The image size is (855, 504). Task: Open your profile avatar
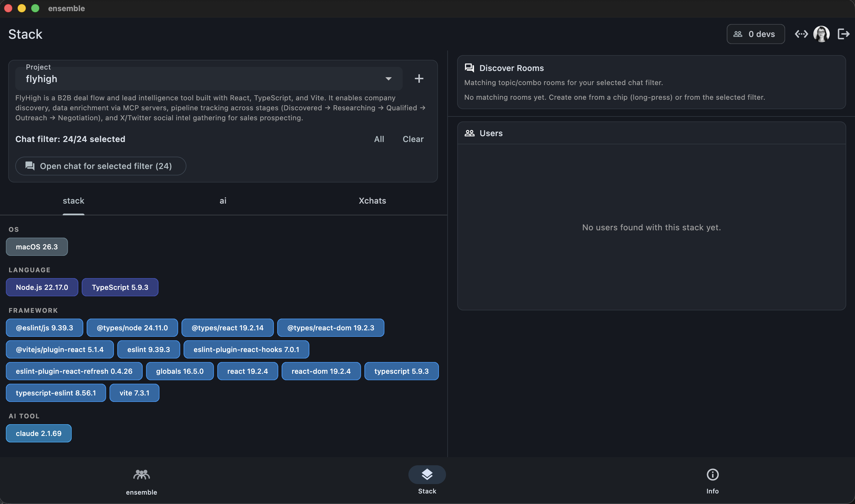[x=821, y=34]
